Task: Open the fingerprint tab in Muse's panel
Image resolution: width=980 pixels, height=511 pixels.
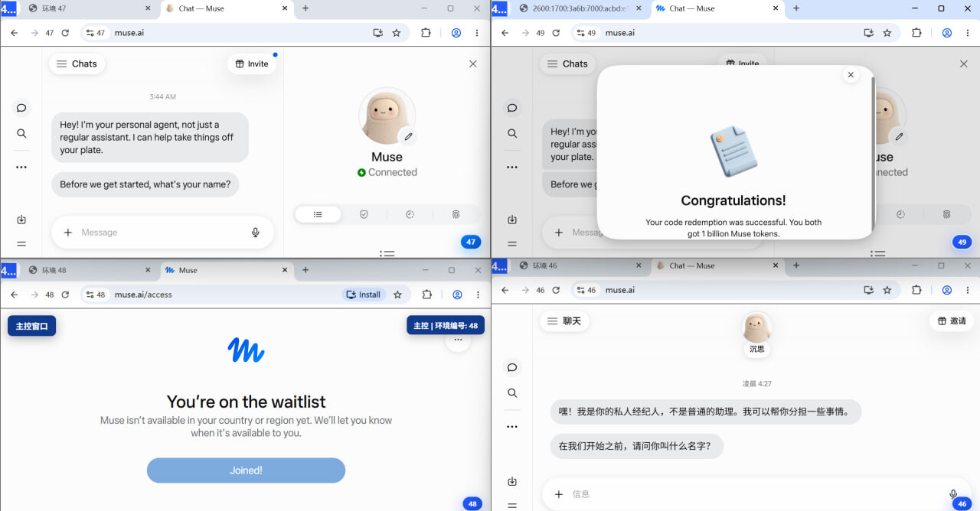Action: click(456, 215)
